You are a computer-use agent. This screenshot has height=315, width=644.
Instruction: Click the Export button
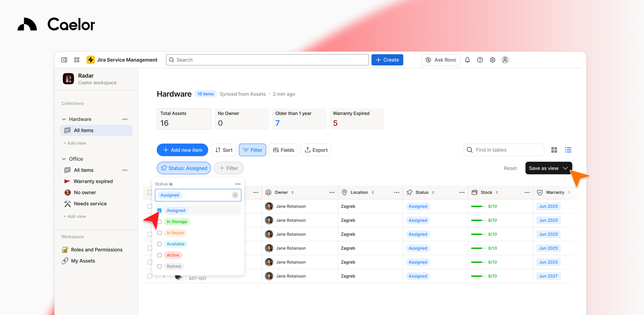point(316,150)
